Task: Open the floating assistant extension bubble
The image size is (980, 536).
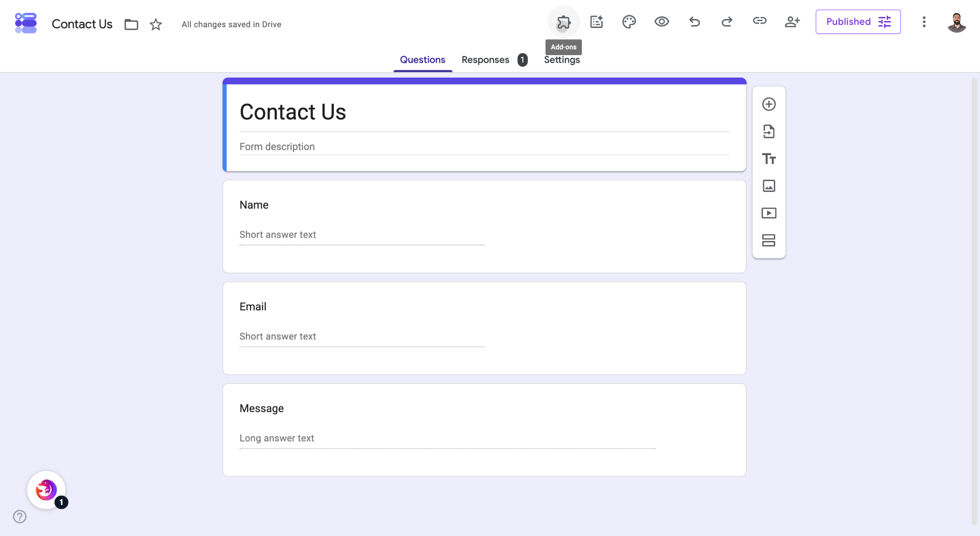Action: (46, 490)
